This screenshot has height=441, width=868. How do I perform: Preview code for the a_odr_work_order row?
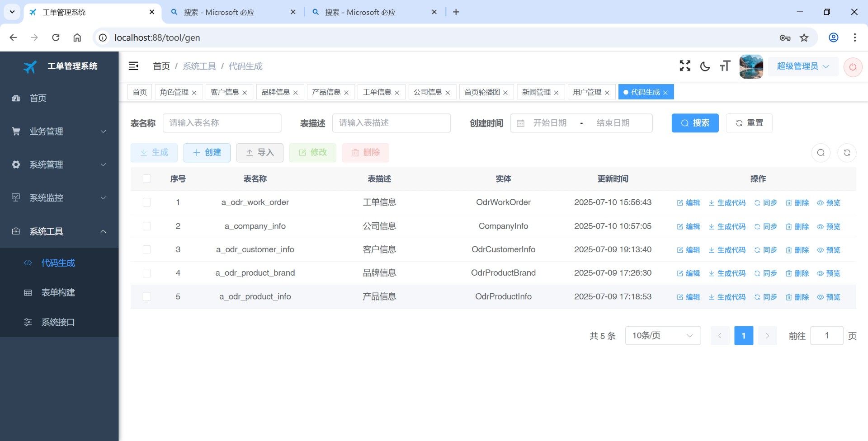pos(829,203)
